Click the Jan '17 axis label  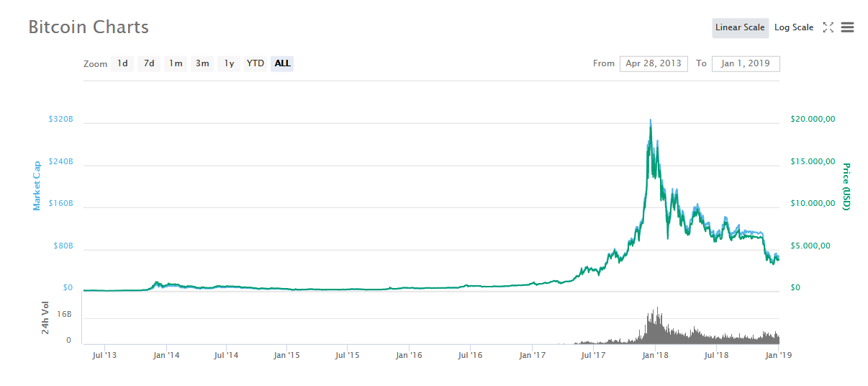[531, 354]
